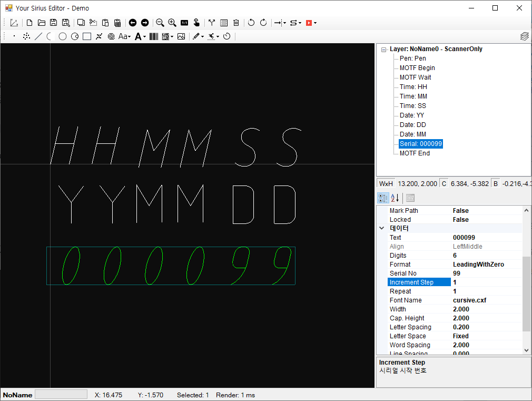Select the Rectangle drawing tool
532x401 pixels.
point(87,36)
